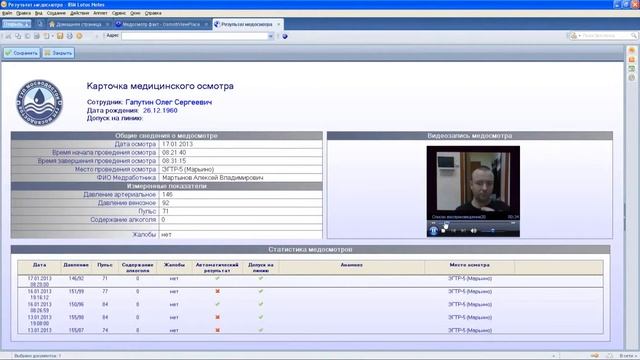This screenshot has width=640, height=360.
Task: Click the Дата осмотра value 17.01.2013
Action: 177,144
